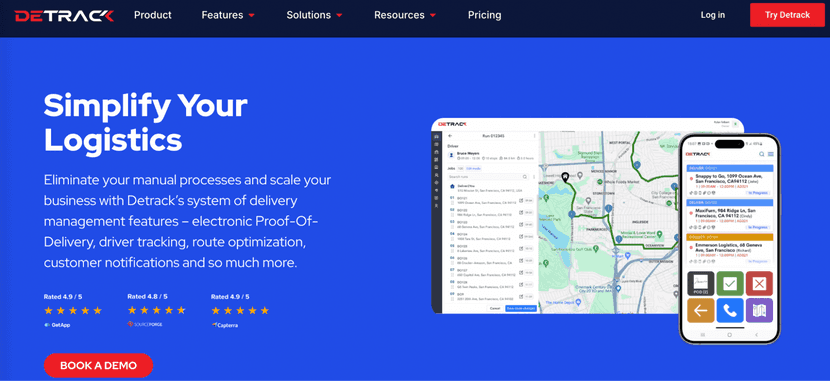The width and height of the screenshot is (830, 381).
Task: Click the Try Detrack button
Action: [787, 15]
